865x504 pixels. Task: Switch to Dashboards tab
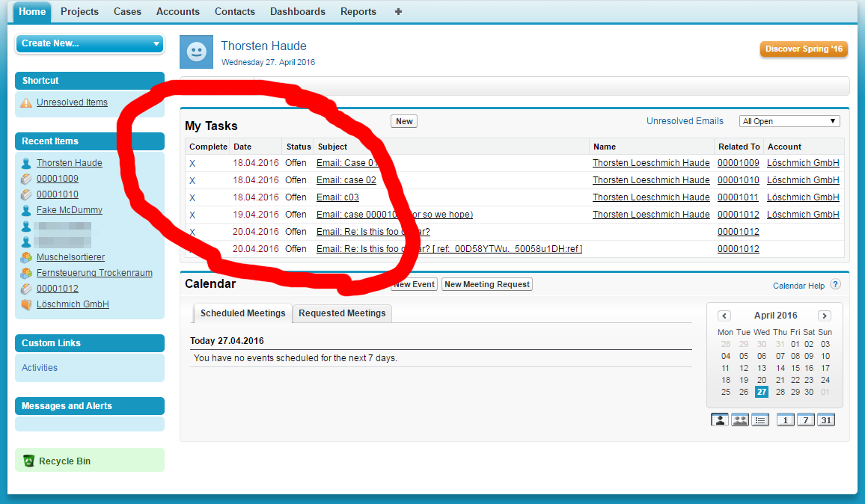[x=297, y=11]
